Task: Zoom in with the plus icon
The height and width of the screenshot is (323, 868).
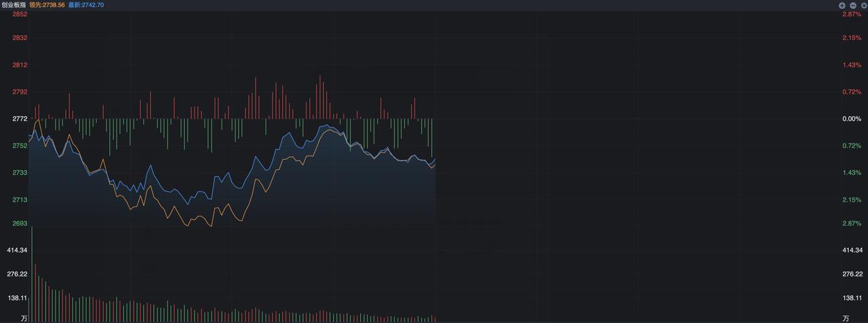Action: coord(842,5)
